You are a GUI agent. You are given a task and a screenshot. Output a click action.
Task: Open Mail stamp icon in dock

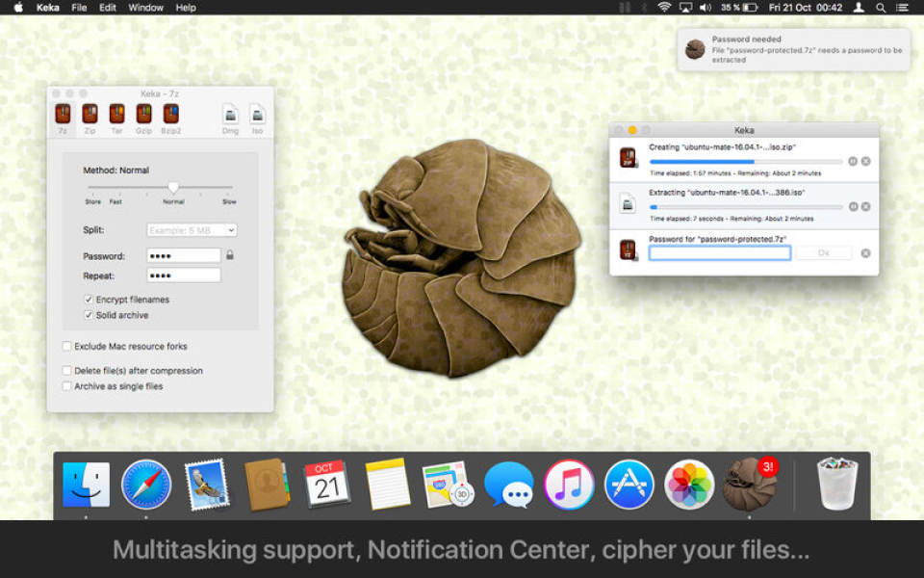coord(207,485)
